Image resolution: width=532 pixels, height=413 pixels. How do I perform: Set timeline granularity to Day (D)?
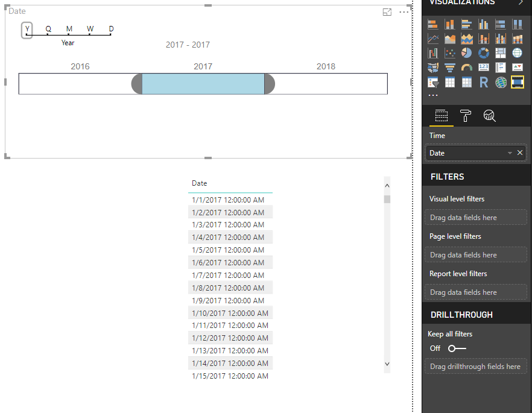click(x=111, y=29)
